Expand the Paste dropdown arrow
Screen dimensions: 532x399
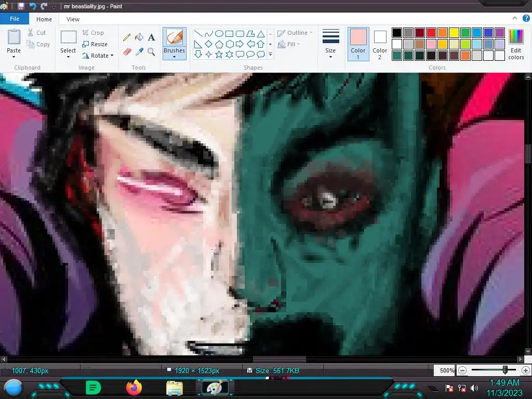point(14,57)
